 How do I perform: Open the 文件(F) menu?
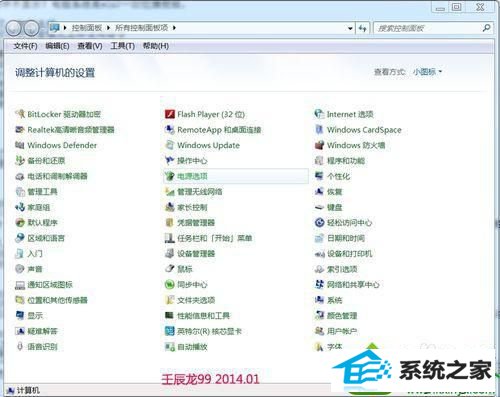pos(25,46)
